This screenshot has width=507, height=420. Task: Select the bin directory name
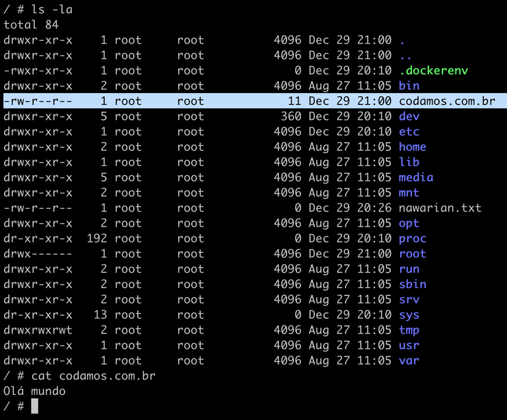coord(409,86)
